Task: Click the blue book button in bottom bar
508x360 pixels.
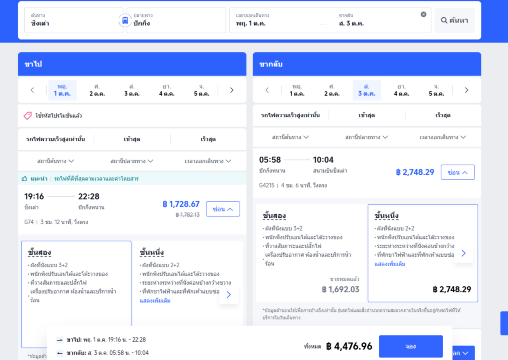Action: [411, 346]
